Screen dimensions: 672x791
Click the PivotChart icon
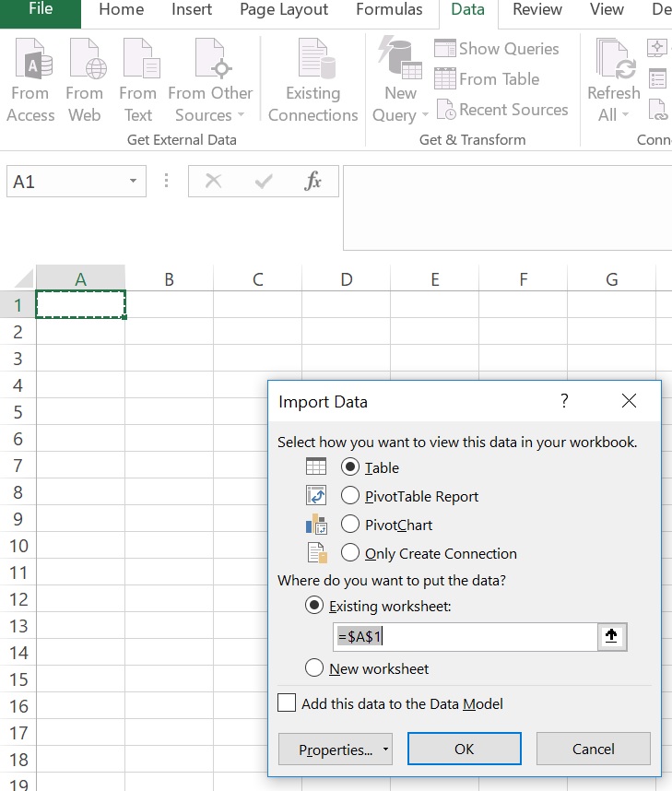pyautogui.click(x=316, y=525)
